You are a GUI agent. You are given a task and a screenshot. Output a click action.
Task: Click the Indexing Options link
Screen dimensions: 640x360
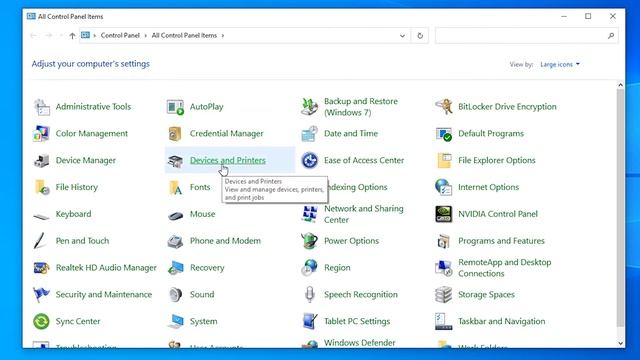[x=358, y=187]
